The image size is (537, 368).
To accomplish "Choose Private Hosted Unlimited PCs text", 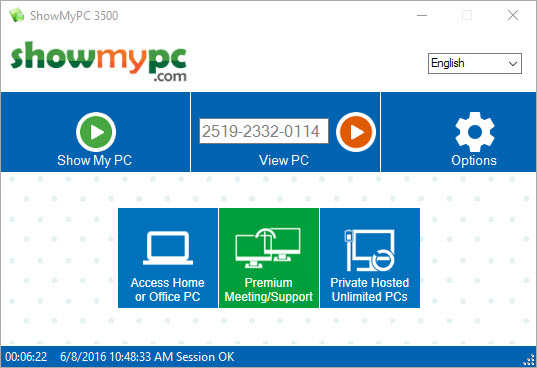I will 370,290.
